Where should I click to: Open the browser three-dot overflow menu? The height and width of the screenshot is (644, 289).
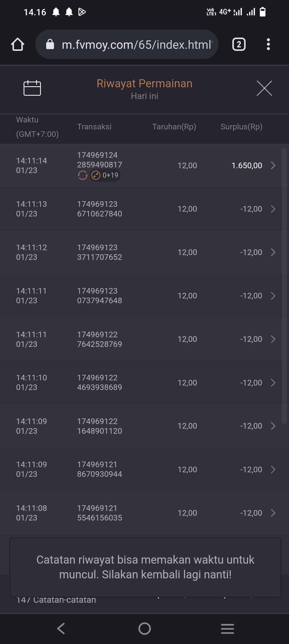[268, 44]
